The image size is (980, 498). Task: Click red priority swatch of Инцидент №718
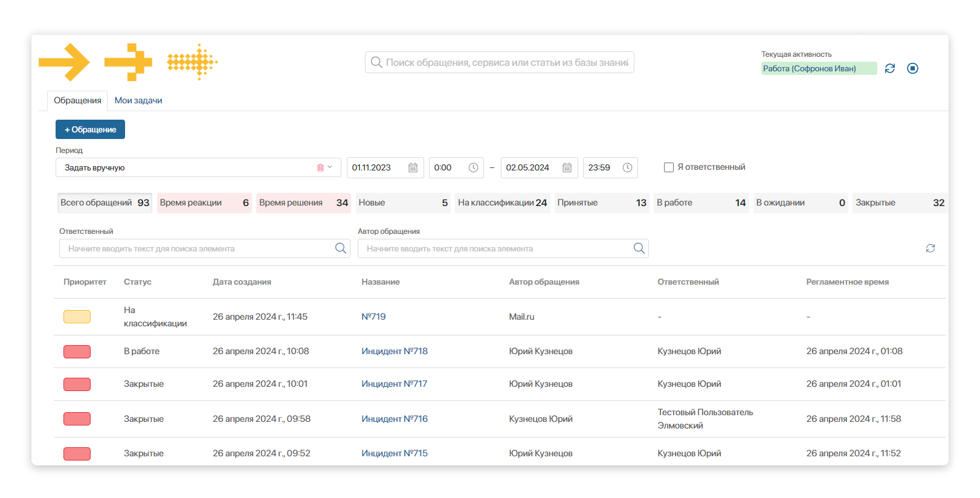pyautogui.click(x=77, y=352)
